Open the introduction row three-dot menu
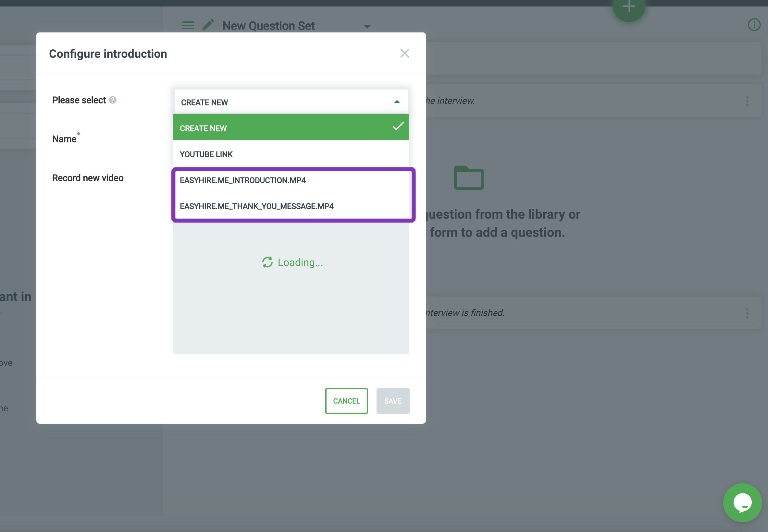Image resolution: width=768 pixels, height=532 pixels. pyautogui.click(x=747, y=101)
